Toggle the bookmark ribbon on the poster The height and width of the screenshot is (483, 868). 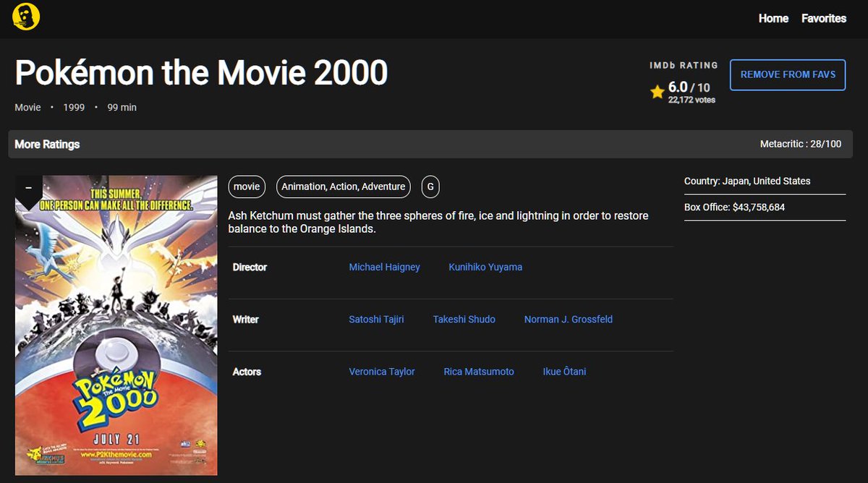coord(29,192)
